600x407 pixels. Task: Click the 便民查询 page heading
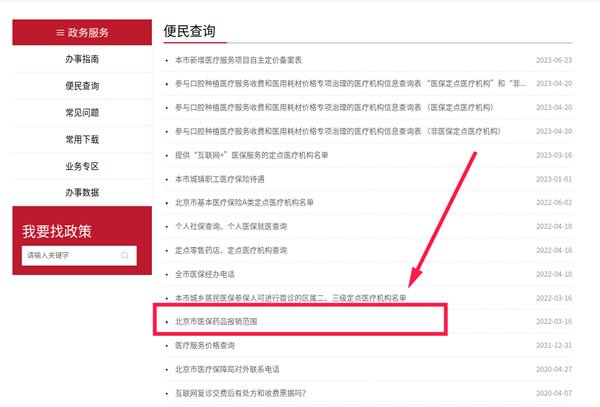point(189,31)
